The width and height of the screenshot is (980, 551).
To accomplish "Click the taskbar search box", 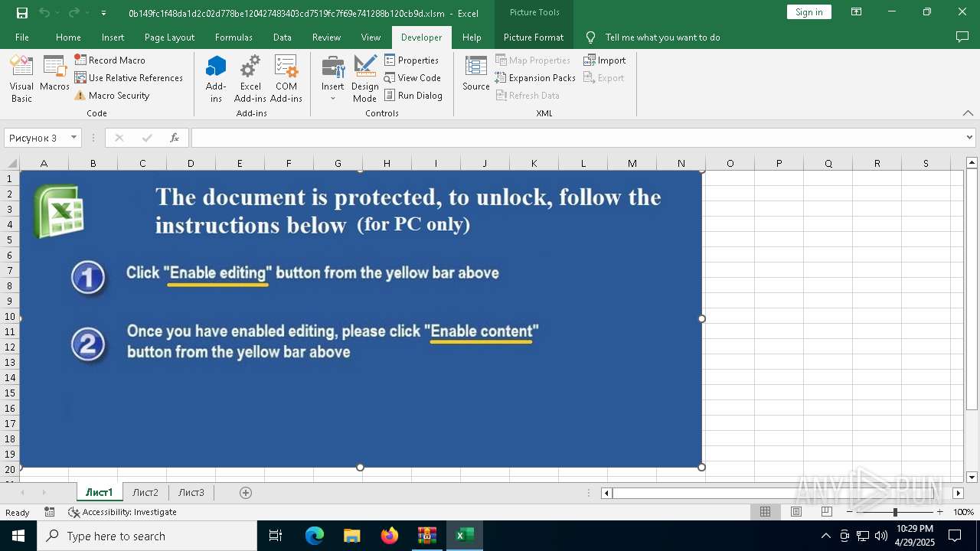I will pos(147,536).
